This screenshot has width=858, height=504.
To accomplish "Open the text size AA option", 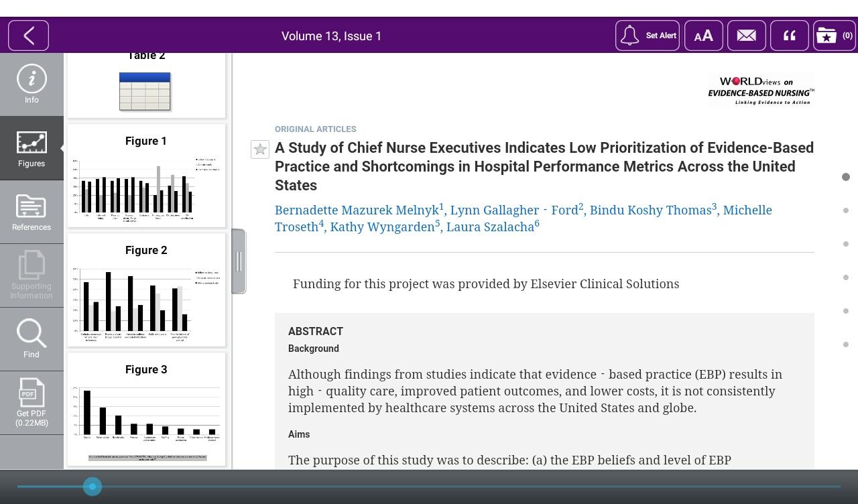I will pyautogui.click(x=703, y=36).
